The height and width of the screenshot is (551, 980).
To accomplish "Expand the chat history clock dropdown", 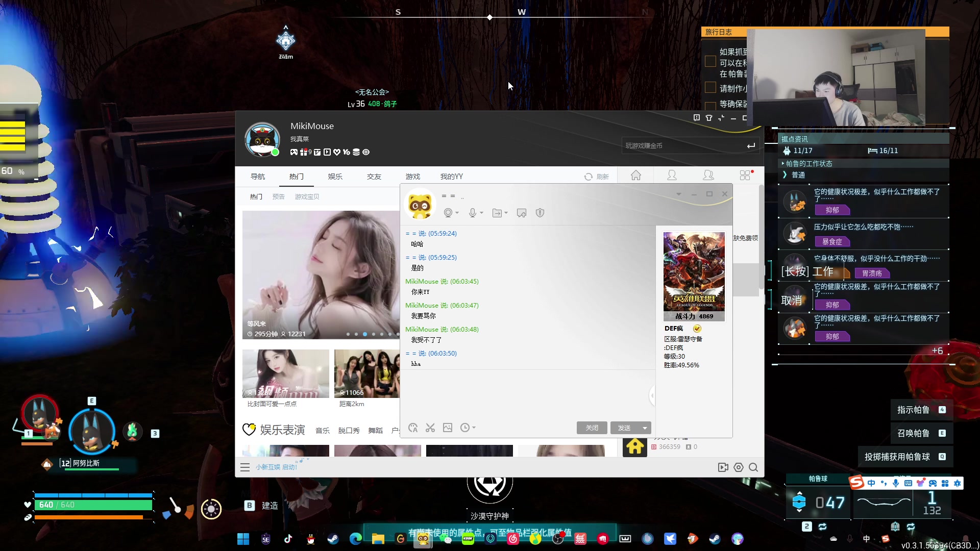I will pyautogui.click(x=474, y=428).
